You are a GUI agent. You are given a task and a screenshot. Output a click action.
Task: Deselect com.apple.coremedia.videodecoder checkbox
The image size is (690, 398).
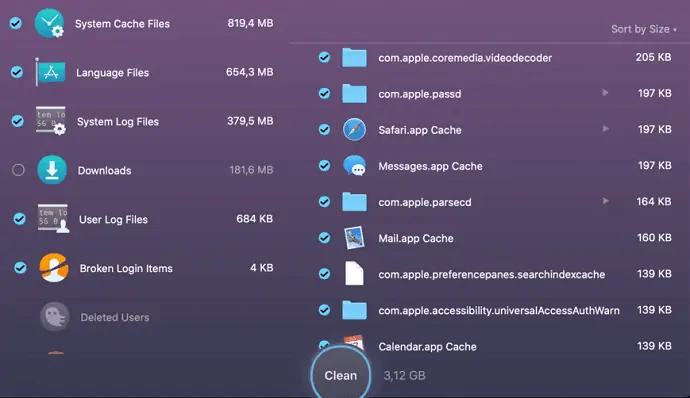click(324, 57)
